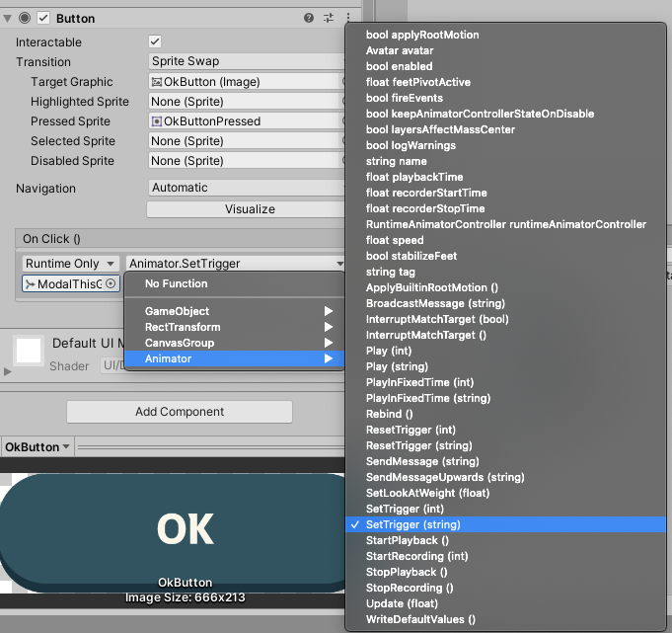Click the Visualize button

246,209
